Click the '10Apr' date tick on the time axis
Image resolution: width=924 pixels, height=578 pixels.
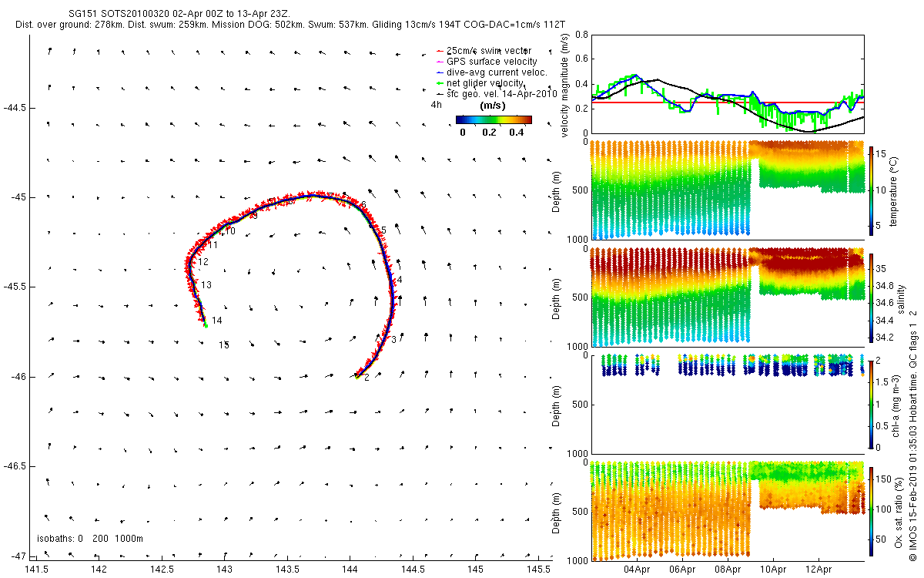pos(773,570)
